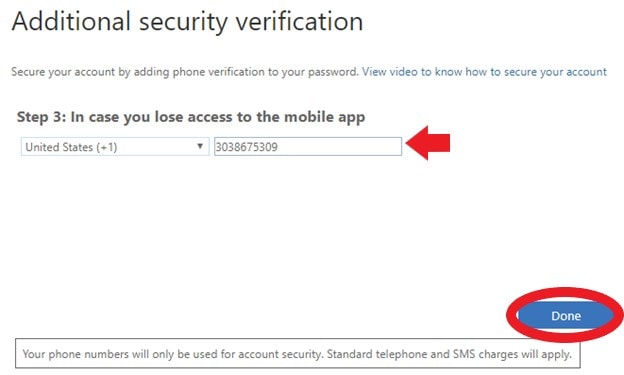Select the United States (+1) text in combo box
624x375 pixels.
point(71,147)
